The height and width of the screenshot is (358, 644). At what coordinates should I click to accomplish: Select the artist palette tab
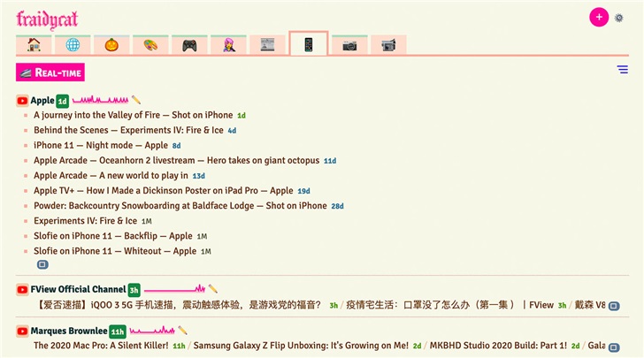tap(150, 45)
